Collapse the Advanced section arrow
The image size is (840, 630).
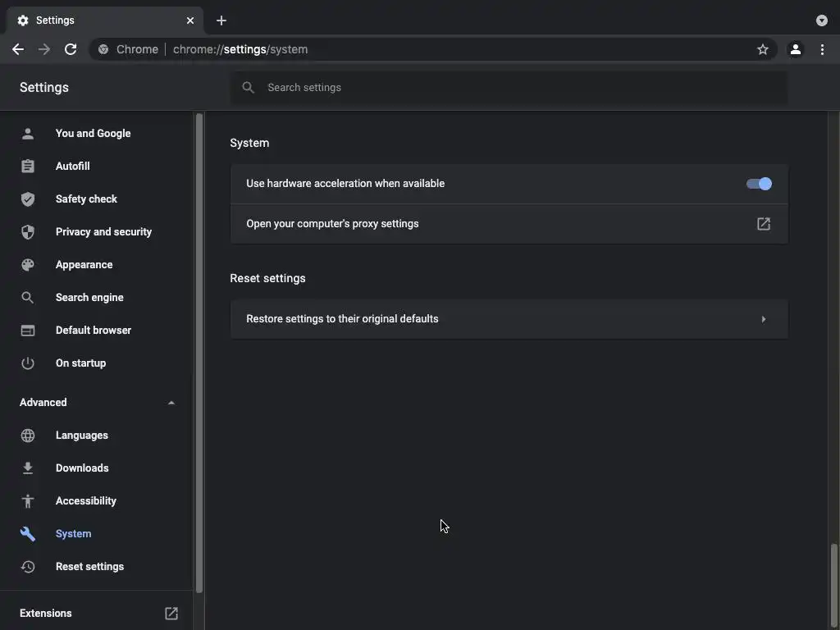[x=171, y=403]
